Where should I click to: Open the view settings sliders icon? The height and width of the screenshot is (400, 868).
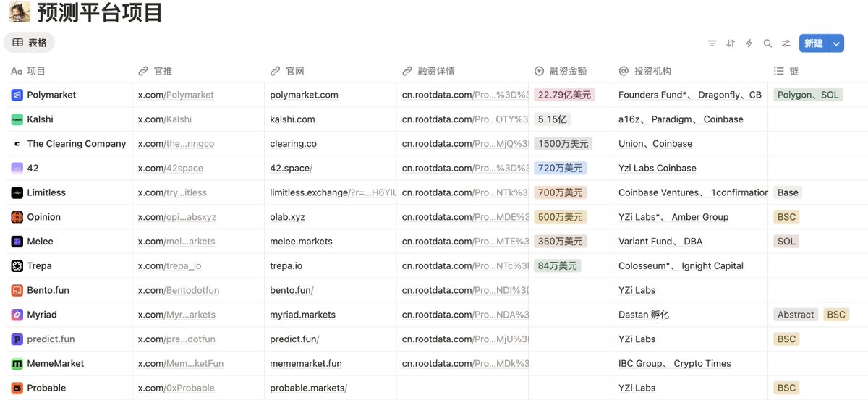click(786, 43)
